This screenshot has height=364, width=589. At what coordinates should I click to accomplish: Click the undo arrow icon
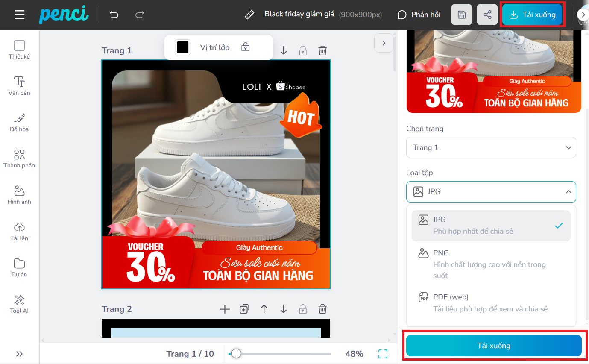pyautogui.click(x=114, y=15)
